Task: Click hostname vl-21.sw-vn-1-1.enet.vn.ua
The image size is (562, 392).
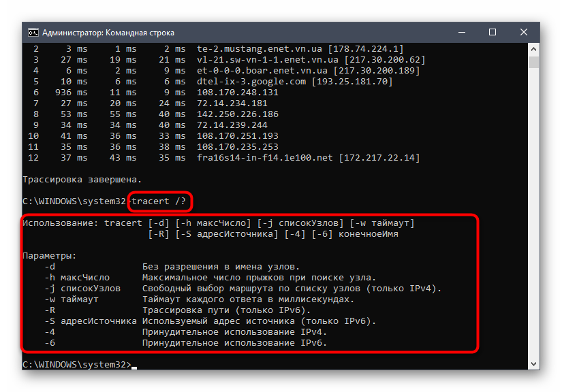Action: [x=268, y=60]
